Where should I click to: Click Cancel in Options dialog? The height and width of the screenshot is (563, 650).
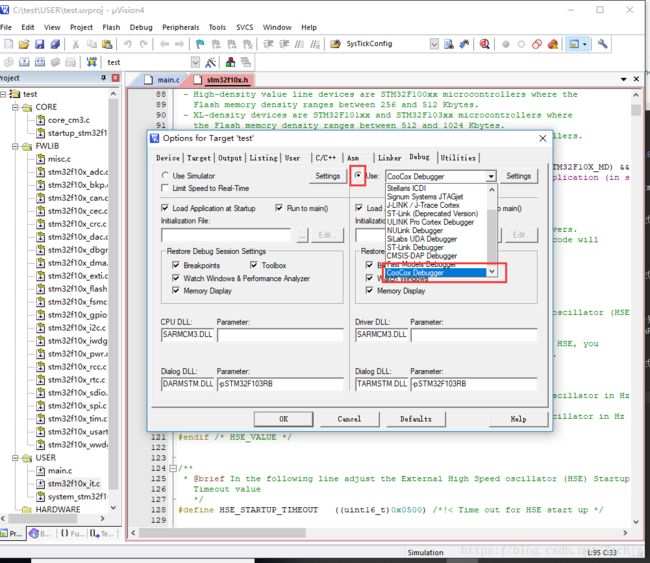(349, 419)
